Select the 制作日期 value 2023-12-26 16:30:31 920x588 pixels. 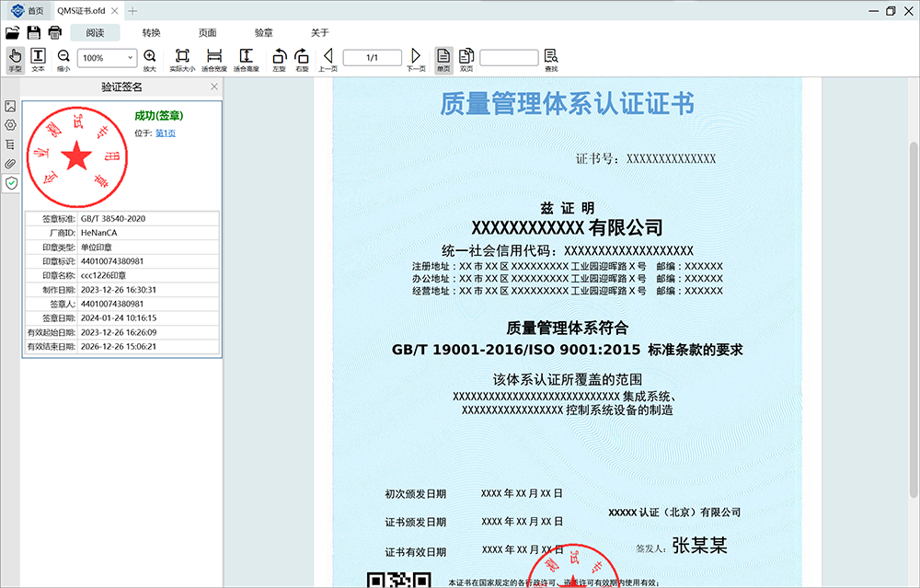pyautogui.click(x=119, y=289)
